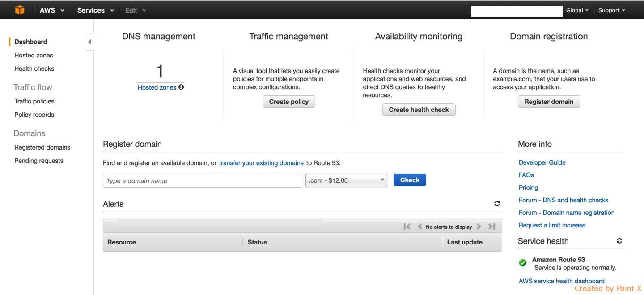
Task: Open the transfer your existing domains link
Action: coord(261,163)
